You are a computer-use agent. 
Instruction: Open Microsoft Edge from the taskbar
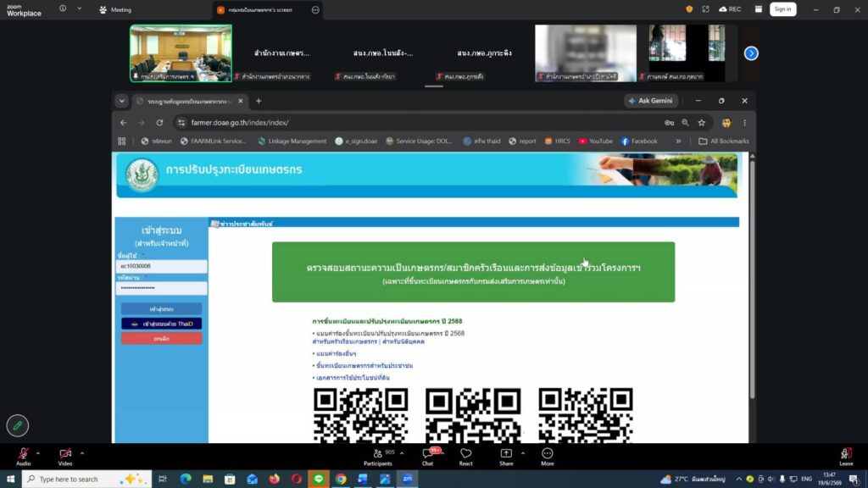pos(186,480)
